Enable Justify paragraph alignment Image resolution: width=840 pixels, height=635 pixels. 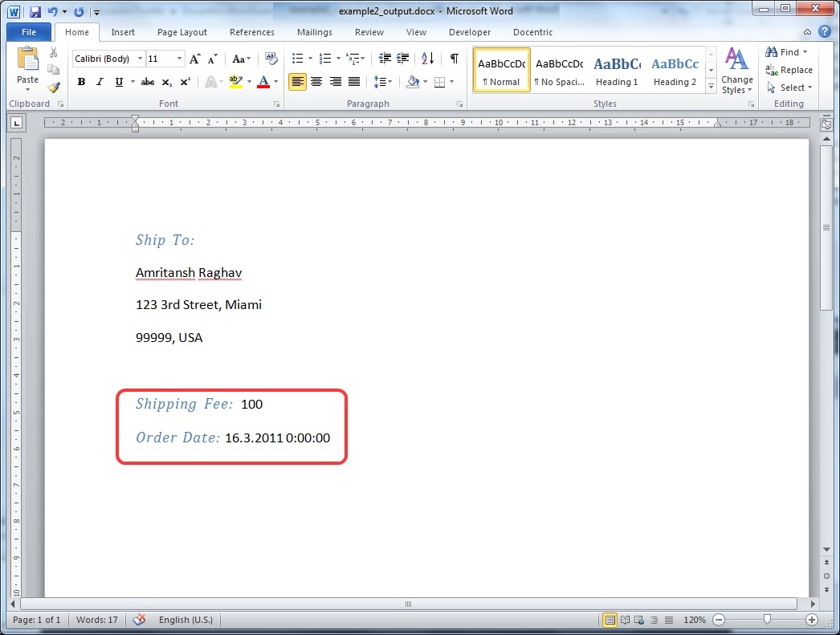click(354, 82)
